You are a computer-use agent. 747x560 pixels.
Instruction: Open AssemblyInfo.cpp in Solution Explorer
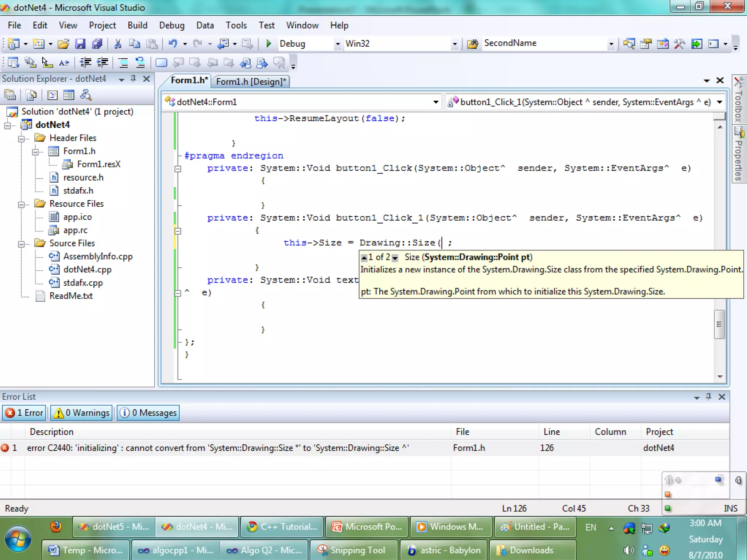(x=97, y=256)
